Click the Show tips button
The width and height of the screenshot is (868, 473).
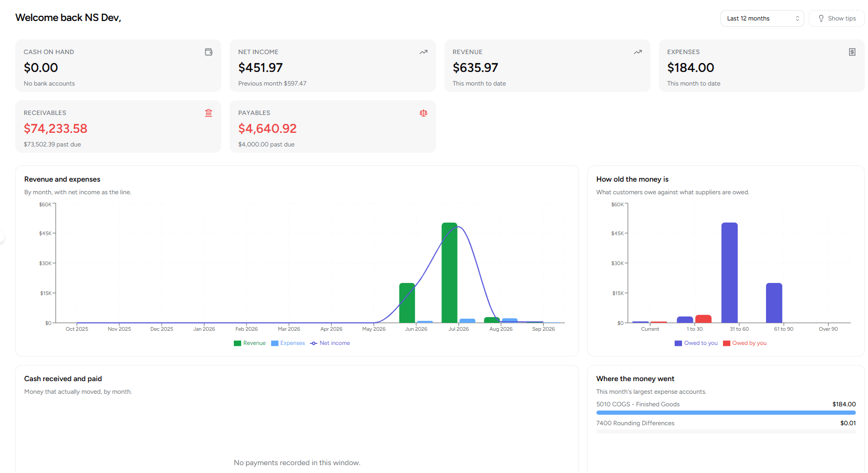pyautogui.click(x=836, y=18)
